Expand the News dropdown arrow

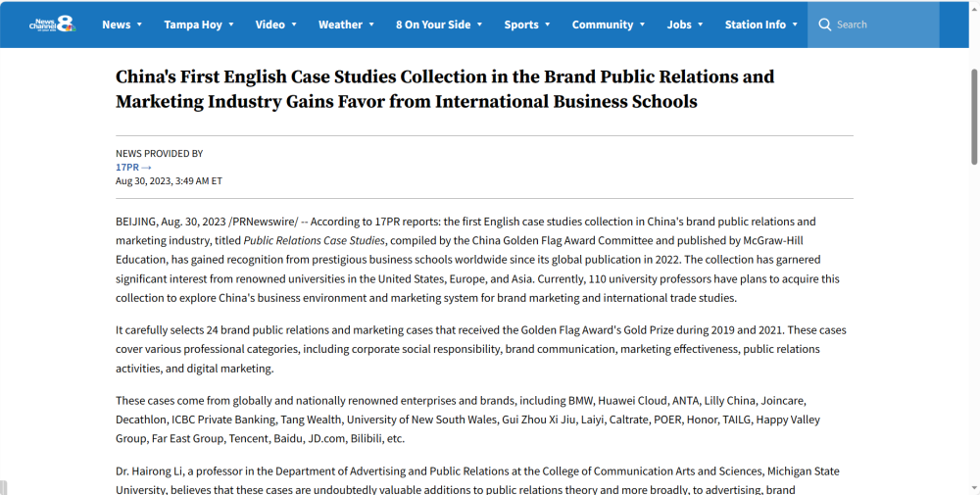pos(139,25)
